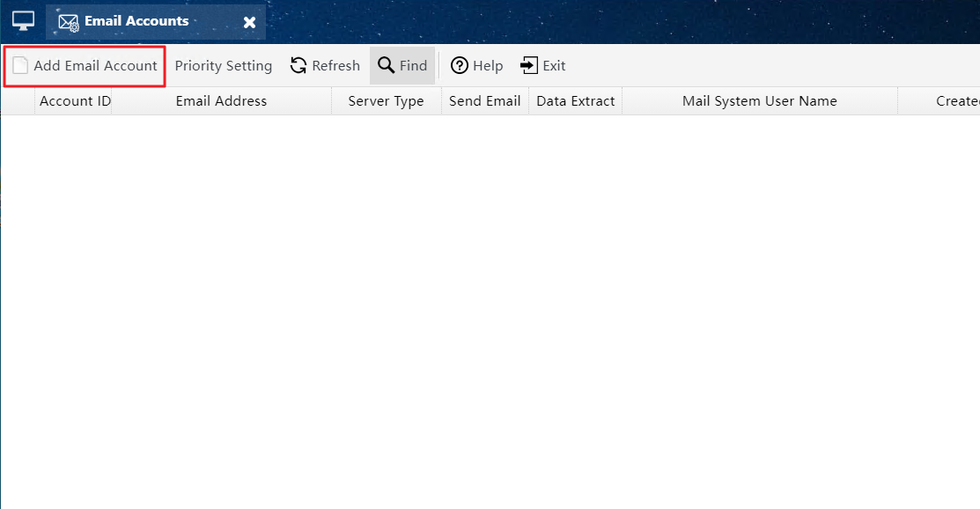The image size is (980, 509).
Task: Sort by Server Type column header
Action: (x=387, y=101)
